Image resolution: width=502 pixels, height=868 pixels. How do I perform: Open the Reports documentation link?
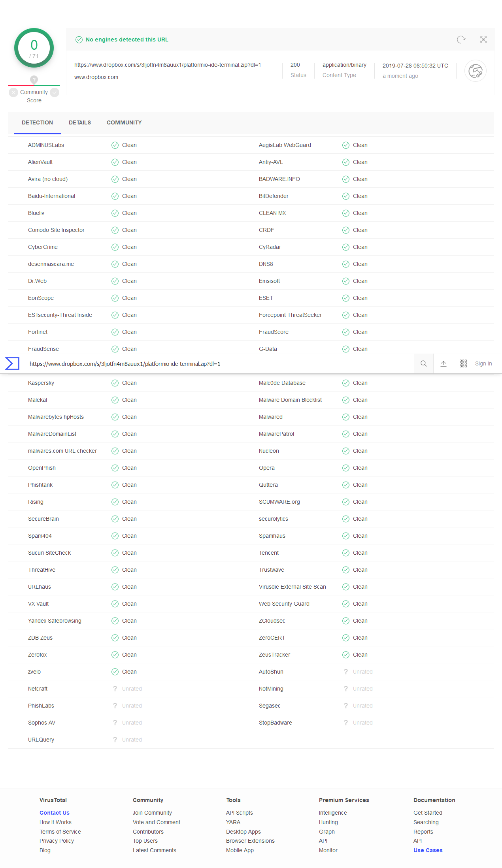(x=423, y=832)
